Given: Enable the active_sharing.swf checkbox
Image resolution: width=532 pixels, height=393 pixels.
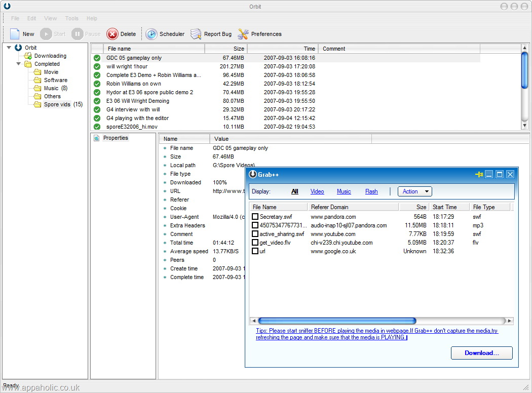Looking at the screenshot, I should [255, 234].
